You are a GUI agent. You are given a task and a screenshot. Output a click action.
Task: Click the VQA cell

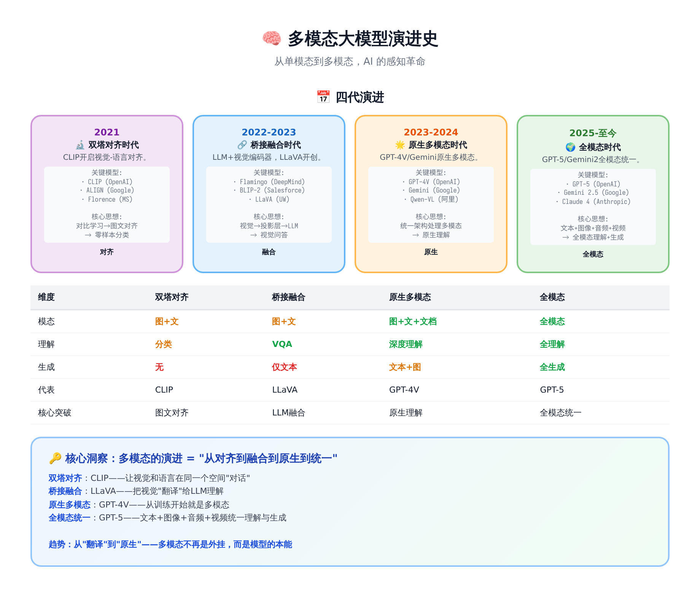[282, 344]
